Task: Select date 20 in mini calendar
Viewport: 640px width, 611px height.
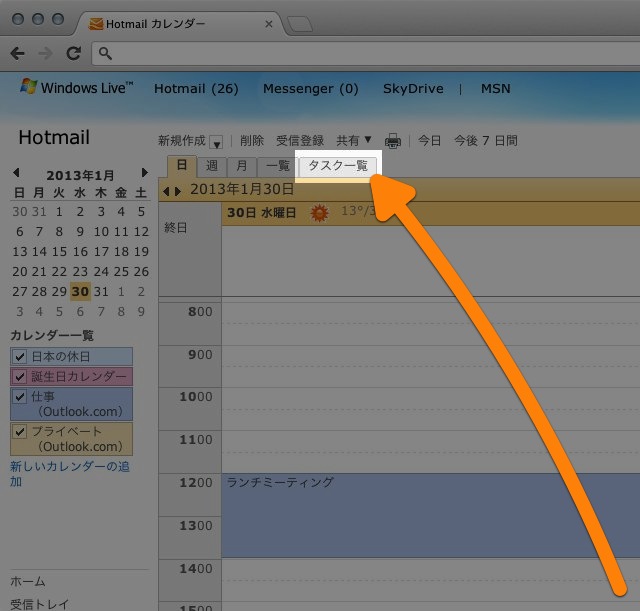Action: (x=20, y=271)
